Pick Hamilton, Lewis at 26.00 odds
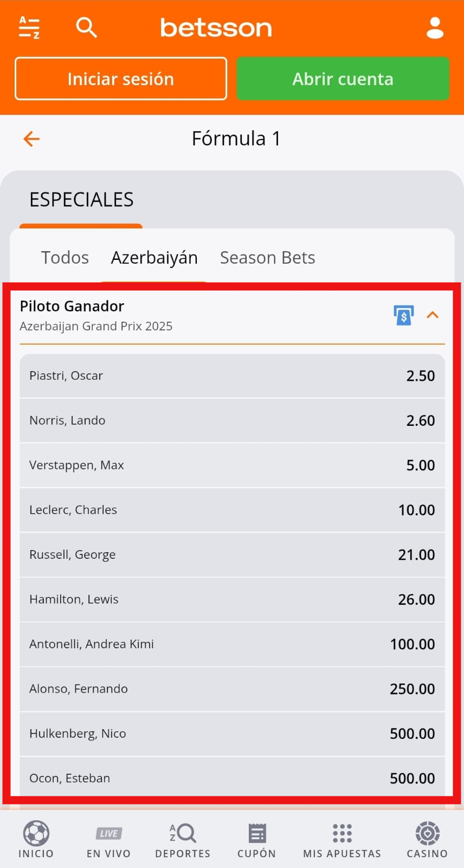464x868 pixels. tap(232, 599)
